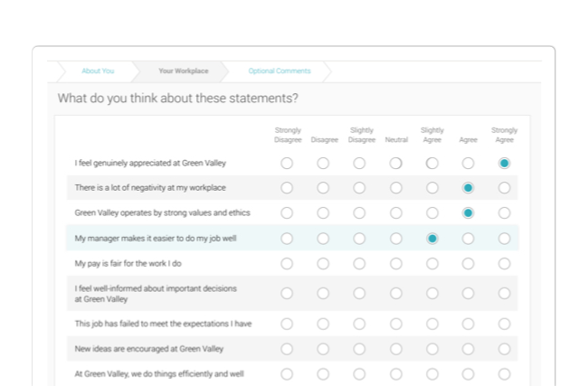Click 'New ideas are encouraged at Green Valley'

[x=149, y=349]
